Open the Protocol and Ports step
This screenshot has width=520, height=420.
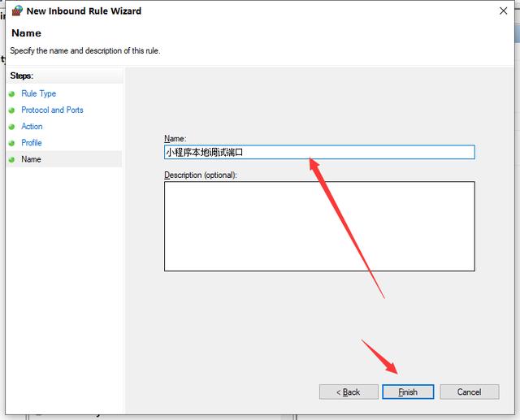coord(52,110)
